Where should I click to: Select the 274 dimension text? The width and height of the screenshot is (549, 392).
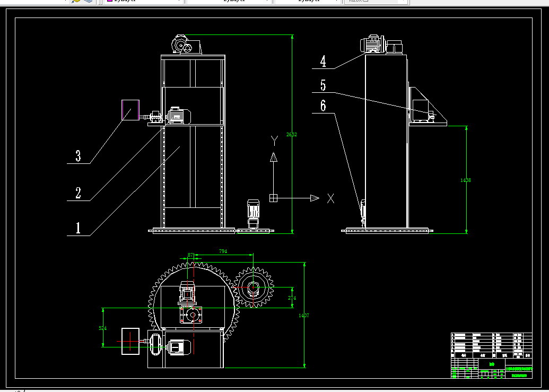click(292, 298)
